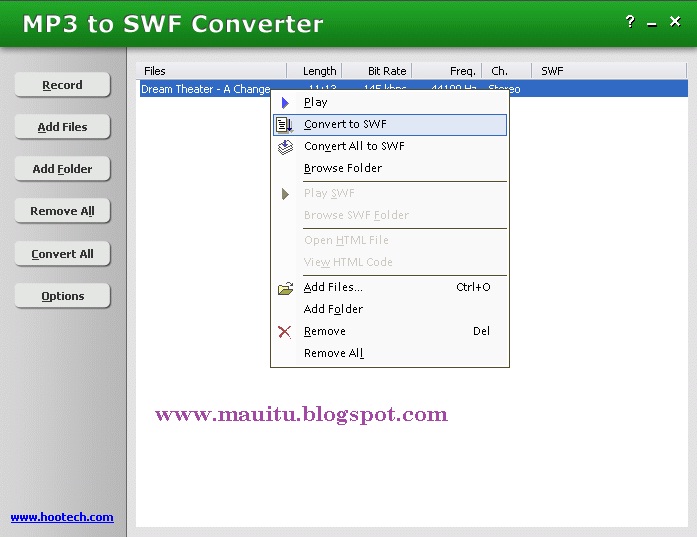The height and width of the screenshot is (537, 697).
Task: Click the Convert All to SWF stack icon
Action: coord(285,147)
